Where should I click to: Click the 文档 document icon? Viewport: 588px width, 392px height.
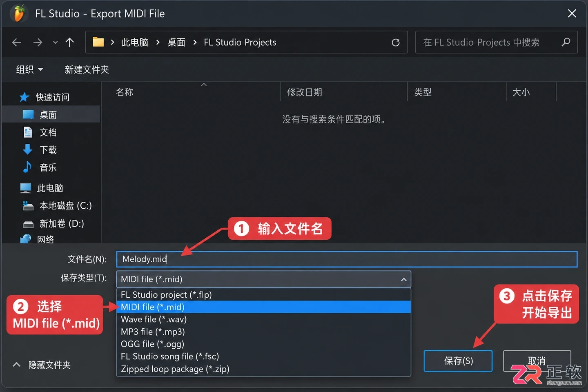point(27,132)
